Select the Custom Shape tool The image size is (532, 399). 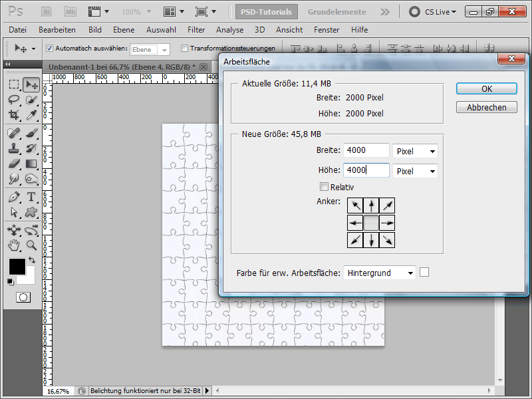point(31,212)
